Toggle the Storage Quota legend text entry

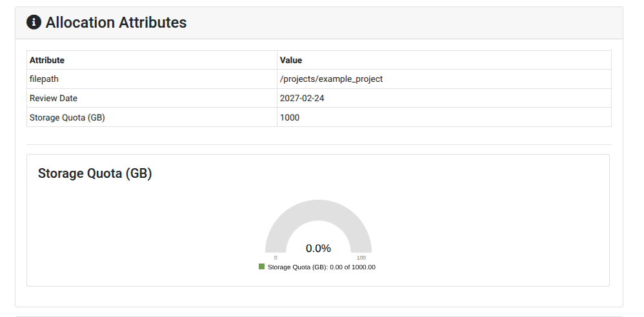[x=321, y=267]
